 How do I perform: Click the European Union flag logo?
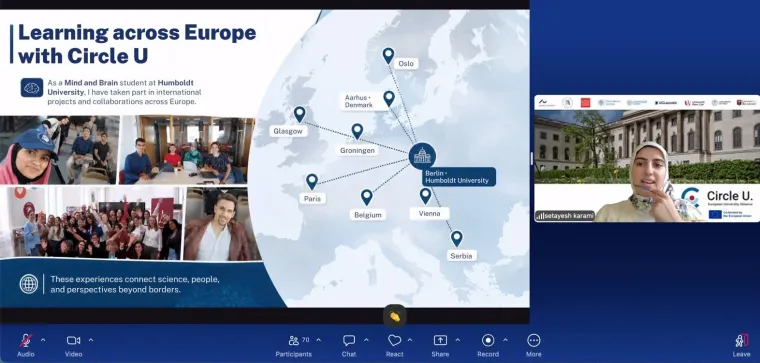coord(715,215)
